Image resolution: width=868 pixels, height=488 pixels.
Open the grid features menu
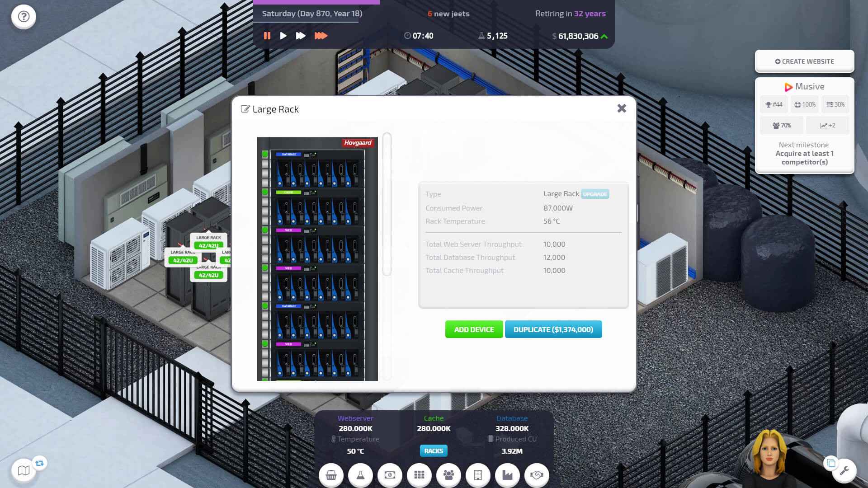pyautogui.click(x=419, y=475)
